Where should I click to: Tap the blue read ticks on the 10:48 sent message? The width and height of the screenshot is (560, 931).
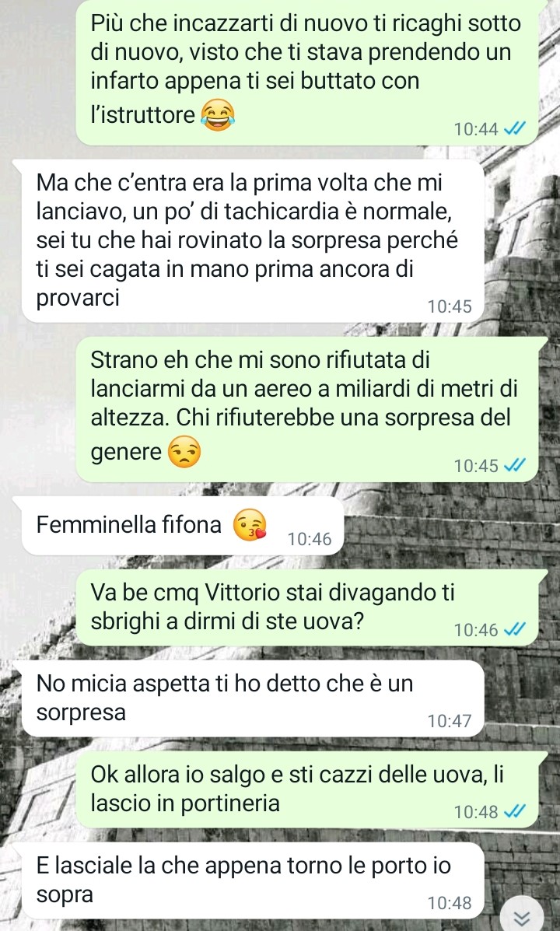[x=514, y=812]
